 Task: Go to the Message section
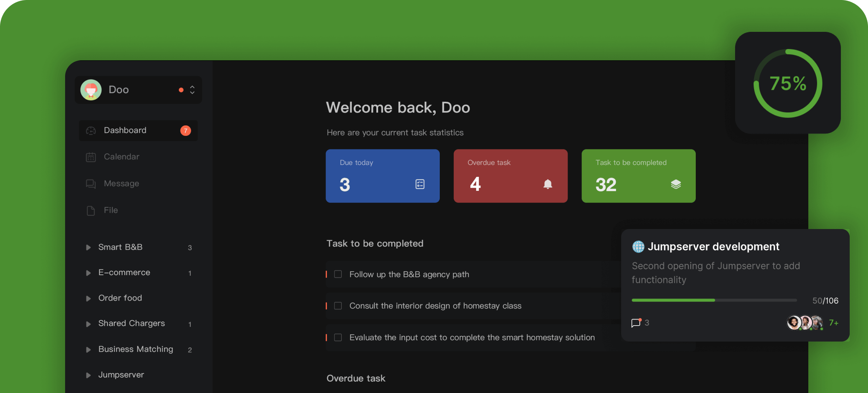pyautogui.click(x=121, y=184)
